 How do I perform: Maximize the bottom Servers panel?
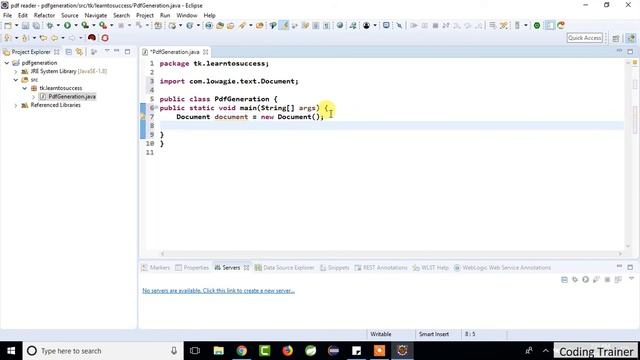(x=630, y=267)
